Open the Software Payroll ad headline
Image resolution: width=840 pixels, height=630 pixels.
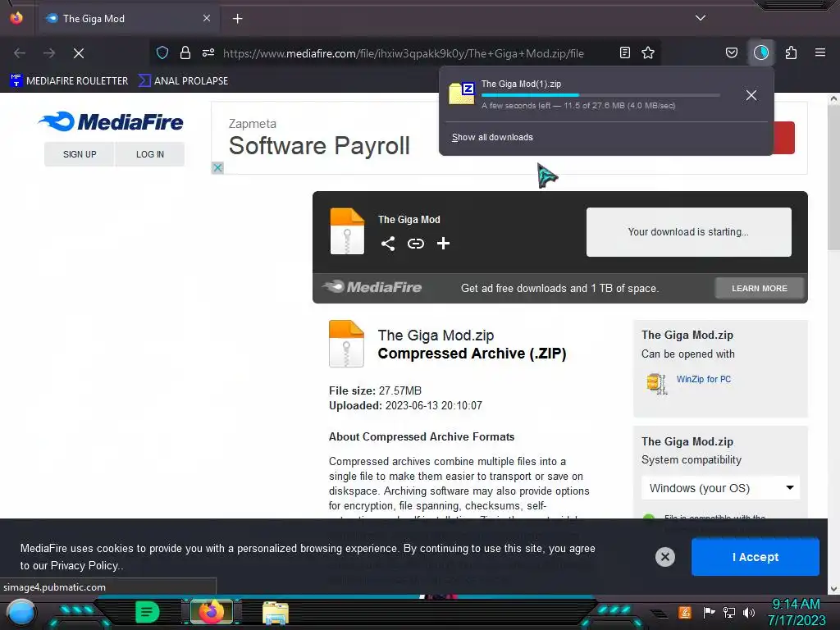pos(319,146)
